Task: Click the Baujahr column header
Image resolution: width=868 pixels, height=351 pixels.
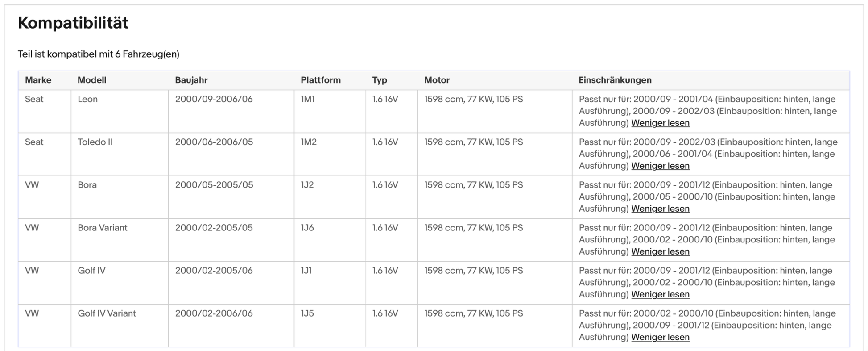Action: [191, 80]
